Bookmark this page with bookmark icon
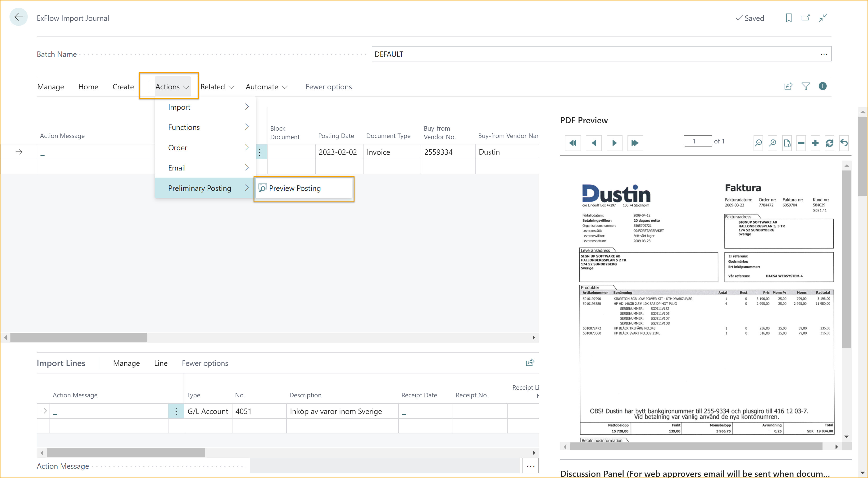The image size is (868, 478). click(788, 18)
